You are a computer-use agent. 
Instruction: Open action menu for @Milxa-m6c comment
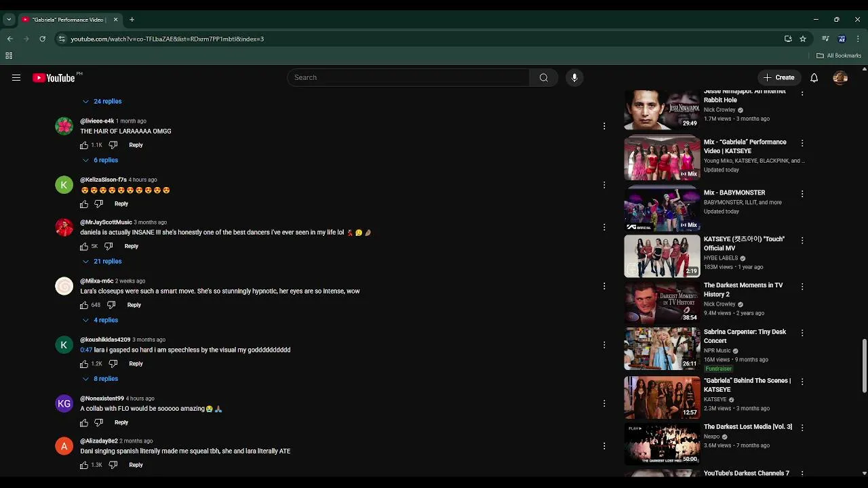click(604, 286)
